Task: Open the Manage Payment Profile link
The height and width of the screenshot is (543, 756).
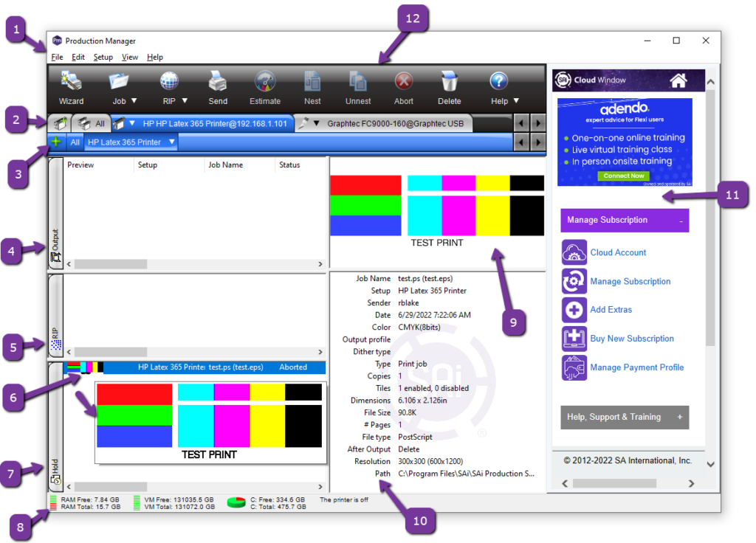Action: pyautogui.click(x=637, y=367)
